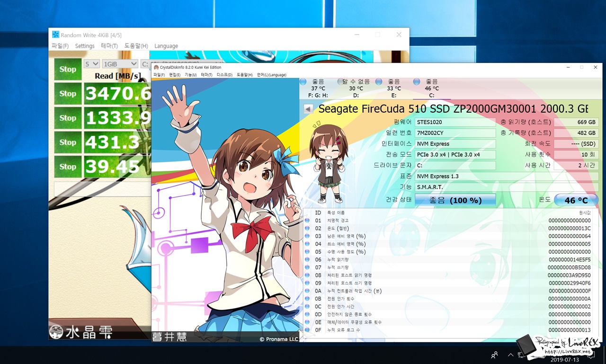Click the CrystalDiskMark Random Write window icon
The height and width of the screenshot is (364, 606).
[56, 35]
